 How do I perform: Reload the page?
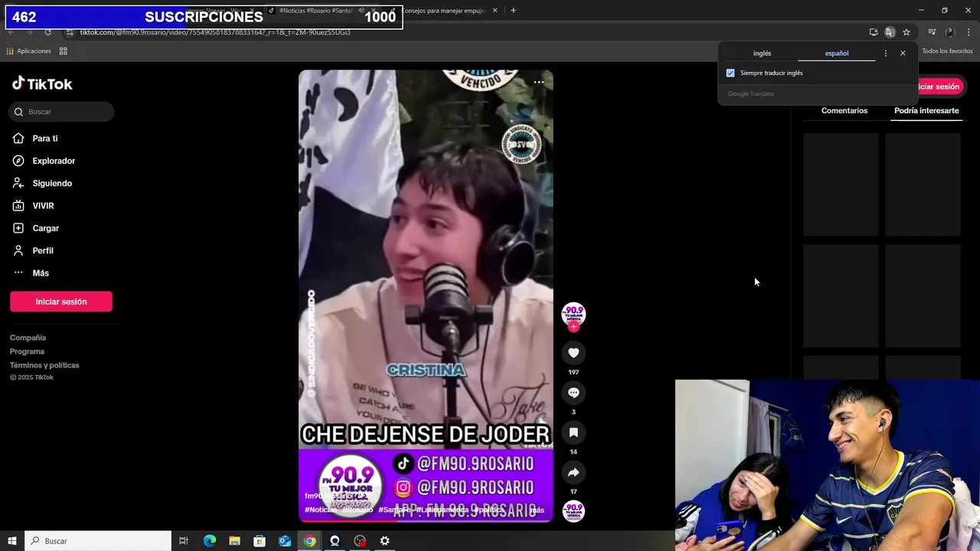(x=47, y=32)
